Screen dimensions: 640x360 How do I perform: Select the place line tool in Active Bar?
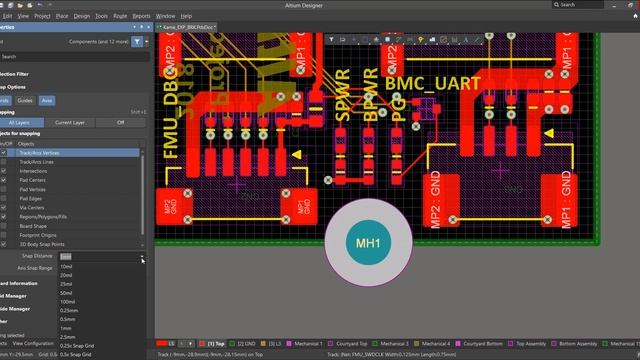[x=476, y=40]
